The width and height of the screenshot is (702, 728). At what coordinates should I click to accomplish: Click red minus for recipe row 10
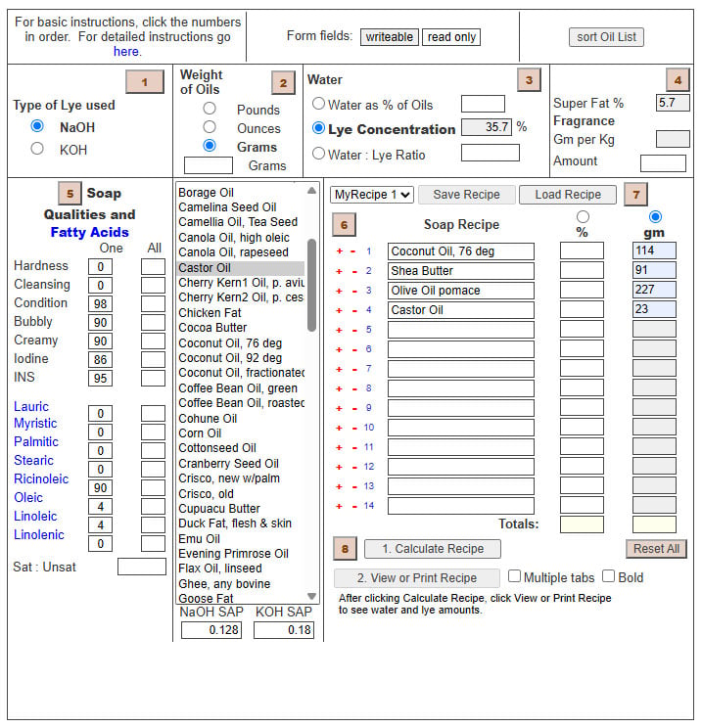point(354,428)
